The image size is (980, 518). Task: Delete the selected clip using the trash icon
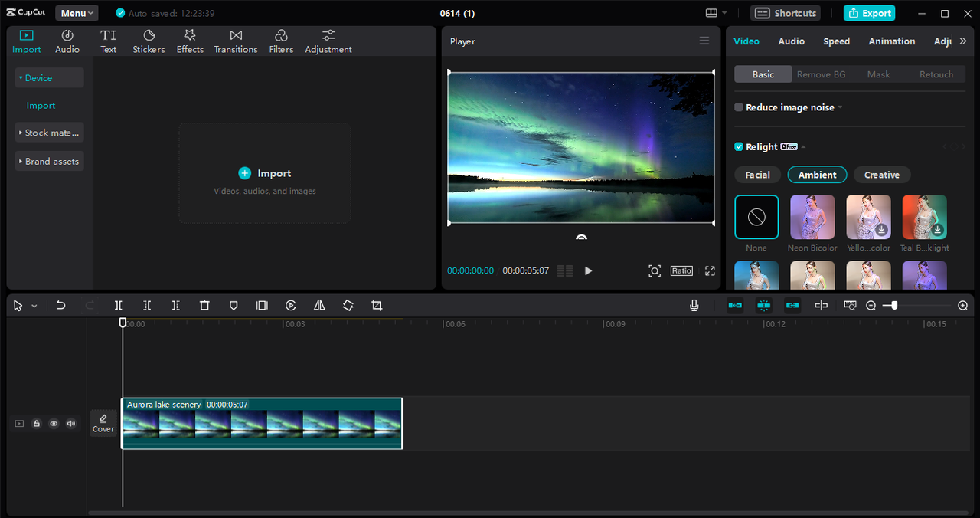[204, 305]
